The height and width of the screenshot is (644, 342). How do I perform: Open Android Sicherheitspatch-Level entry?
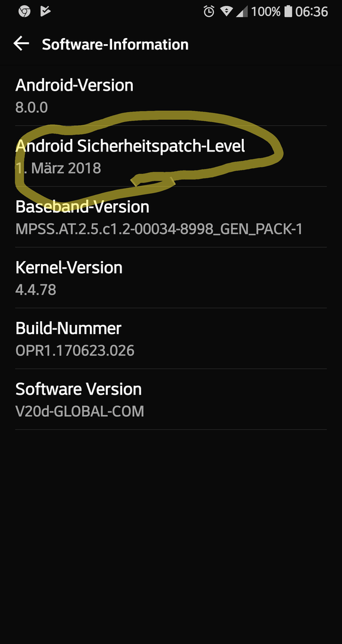171,156
